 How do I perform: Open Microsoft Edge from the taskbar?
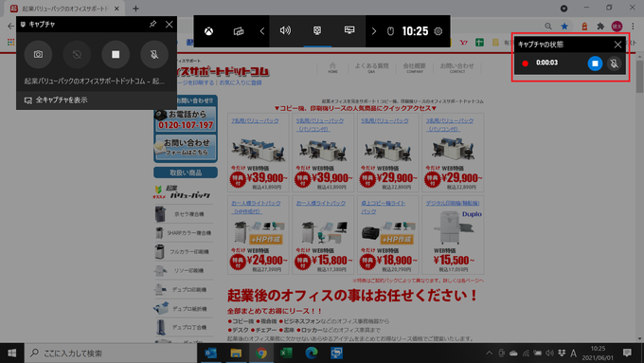(x=312, y=354)
